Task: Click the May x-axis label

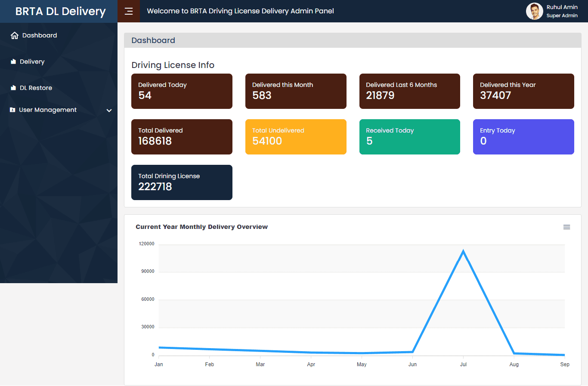Action: pos(362,364)
